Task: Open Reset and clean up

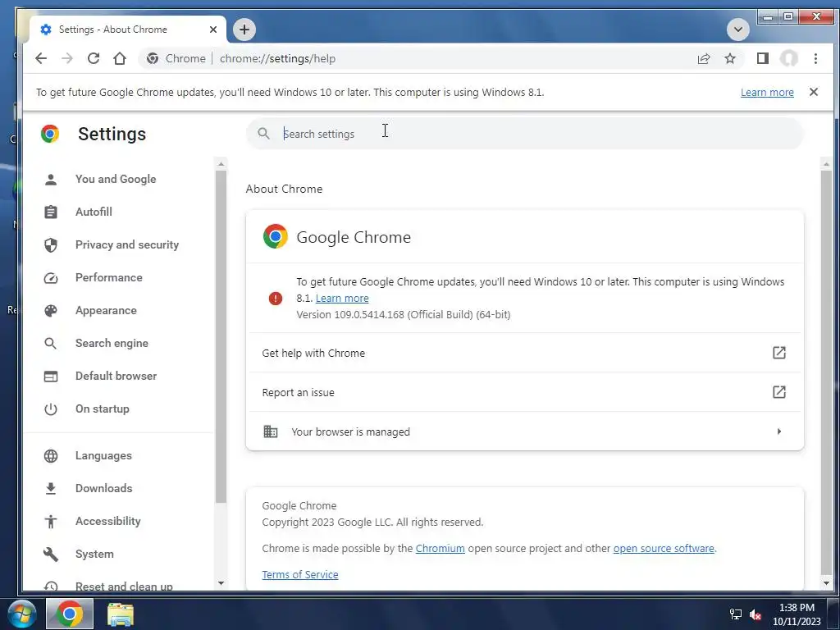Action: 124,586
